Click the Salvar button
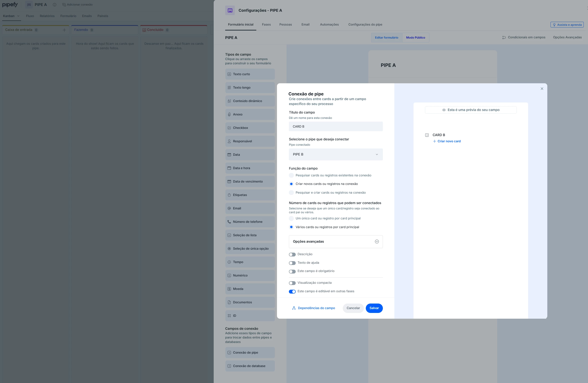 point(374,308)
